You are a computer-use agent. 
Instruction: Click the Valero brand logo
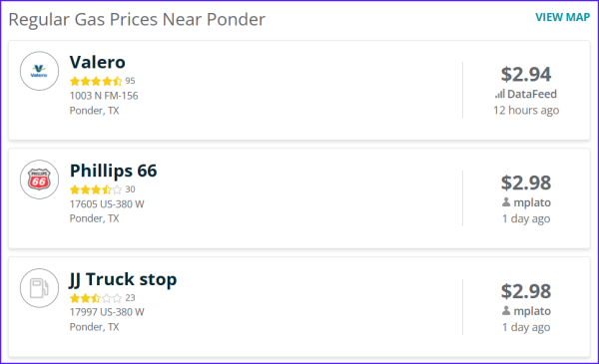(x=39, y=71)
